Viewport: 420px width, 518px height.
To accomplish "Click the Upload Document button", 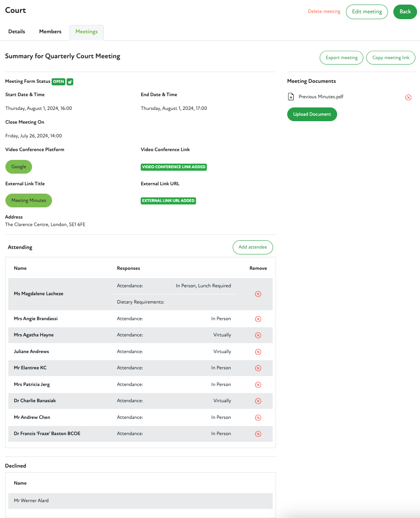I will click(312, 114).
